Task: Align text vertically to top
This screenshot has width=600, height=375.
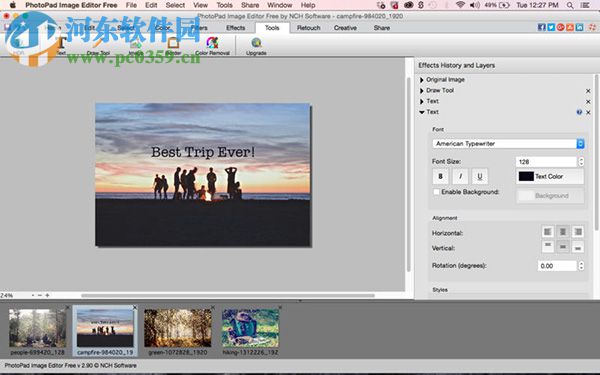Action: [x=548, y=247]
